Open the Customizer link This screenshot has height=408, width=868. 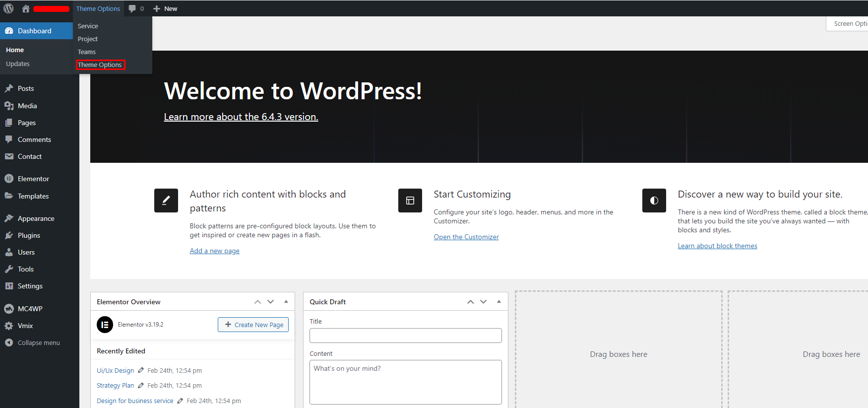click(466, 237)
